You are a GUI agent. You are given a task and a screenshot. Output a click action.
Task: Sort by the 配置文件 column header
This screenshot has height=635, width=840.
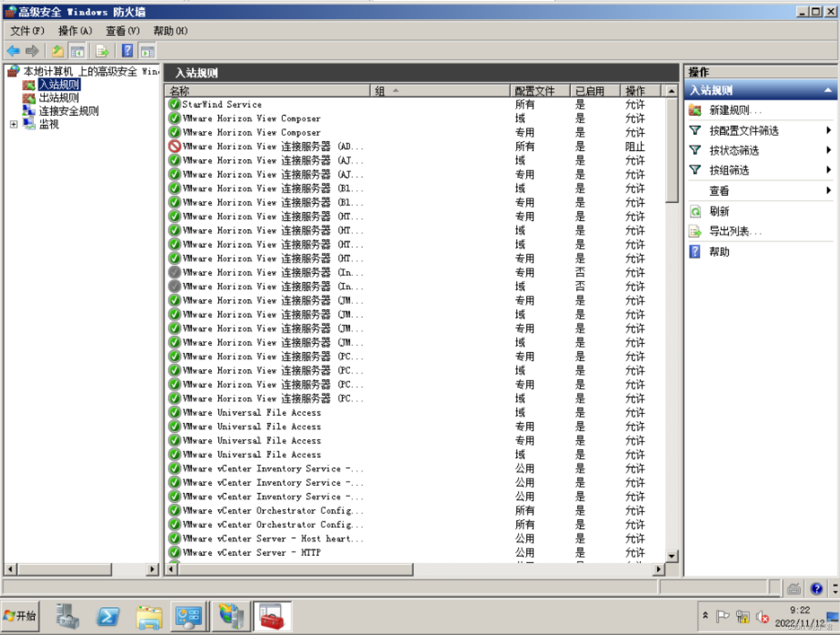click(x=540, y=91)
